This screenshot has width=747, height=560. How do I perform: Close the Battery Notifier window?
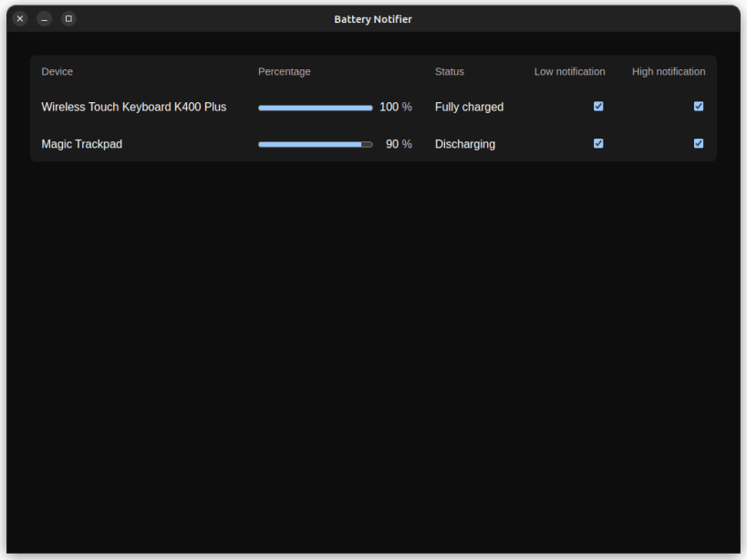pyautogui.click(x=20, y=19)
